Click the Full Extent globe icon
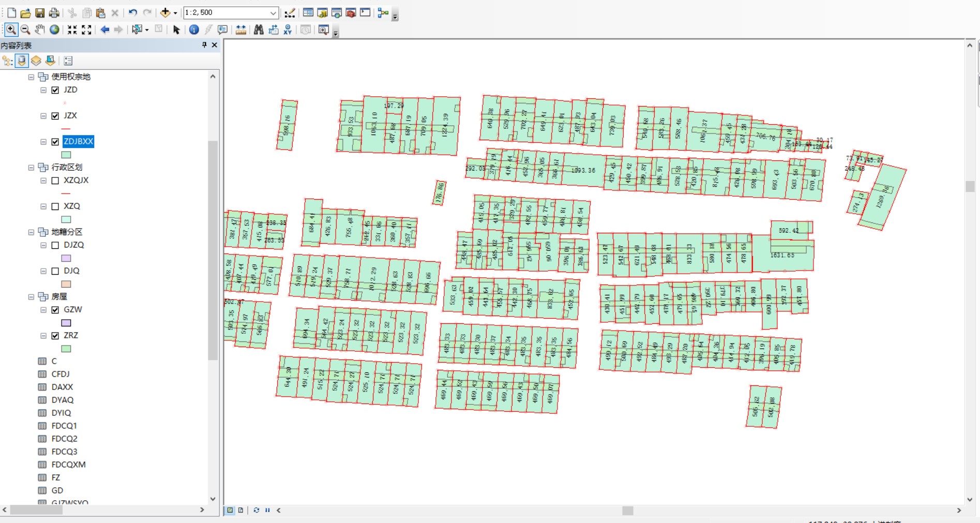 [54, 29]
